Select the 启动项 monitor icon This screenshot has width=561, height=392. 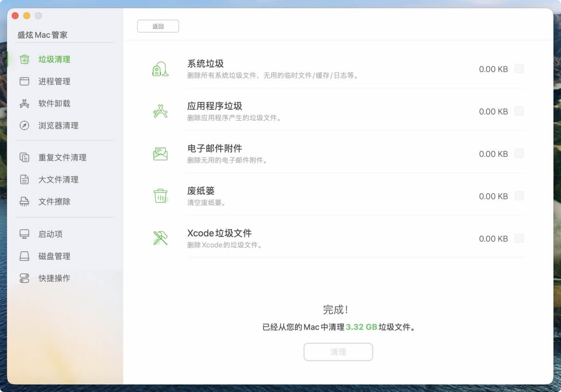[25, 234]
